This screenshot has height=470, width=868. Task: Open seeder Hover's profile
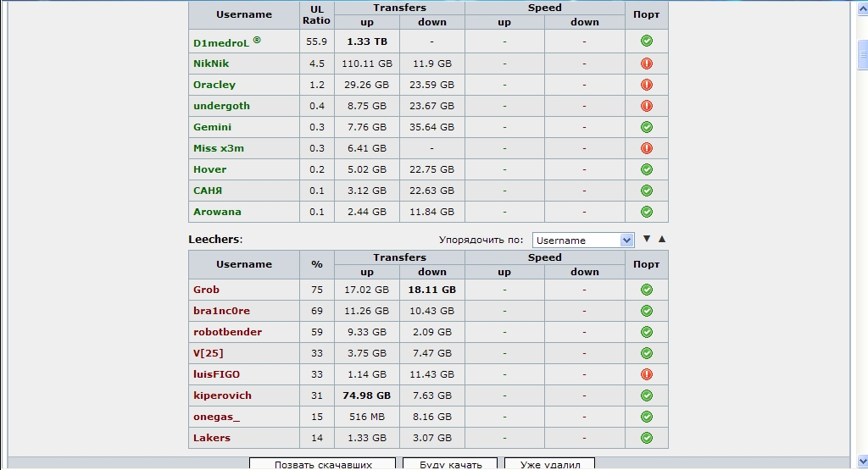click(x=210, y=169)
